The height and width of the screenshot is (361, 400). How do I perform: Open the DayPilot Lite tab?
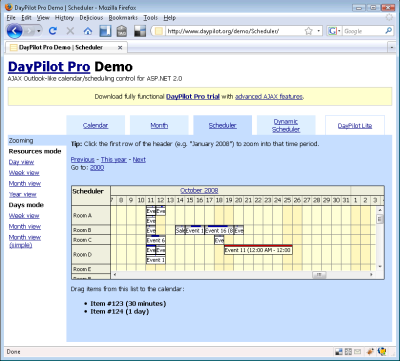click(355, 126)
